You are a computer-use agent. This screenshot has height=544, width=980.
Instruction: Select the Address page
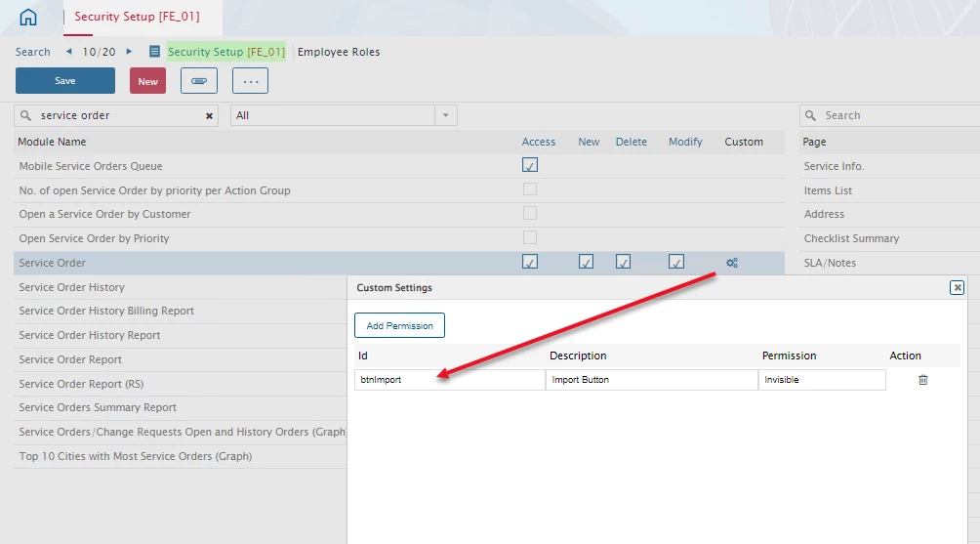pyautogui.click(x=824, y=214)
